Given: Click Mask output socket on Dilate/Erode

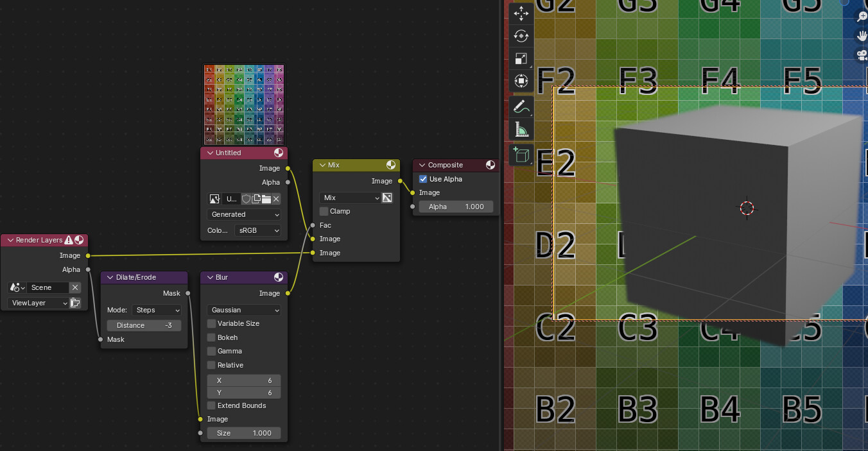Looking at the screenshot, I should pyautogui.click(x=187, y=293).
